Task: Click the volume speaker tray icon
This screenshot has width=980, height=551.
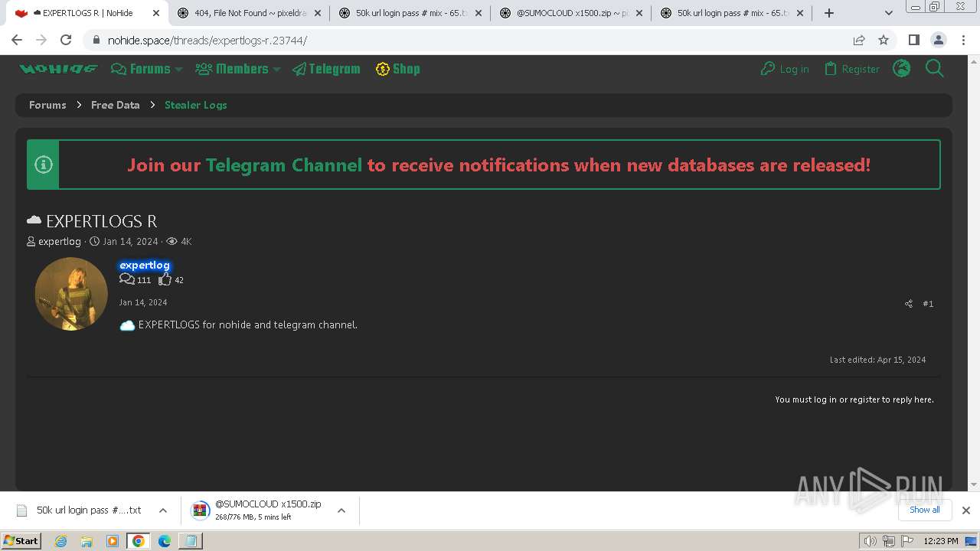Action: [x=870, y=541]
